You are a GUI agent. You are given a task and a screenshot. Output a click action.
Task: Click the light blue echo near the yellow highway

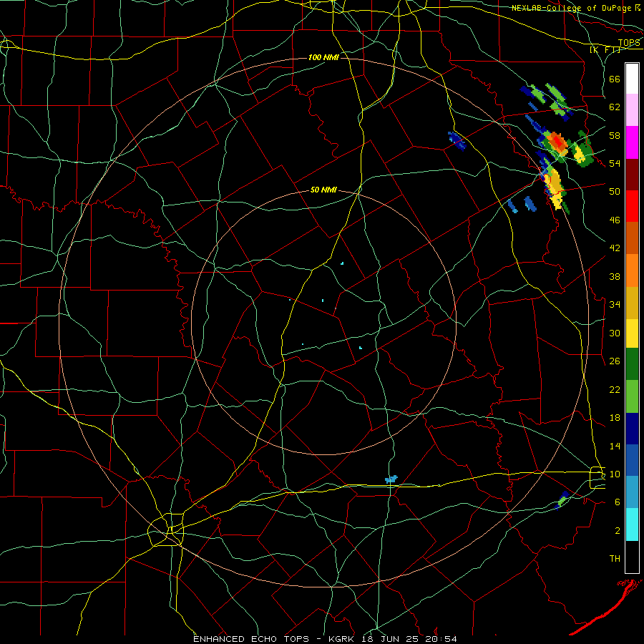click(x=391, y=479)
